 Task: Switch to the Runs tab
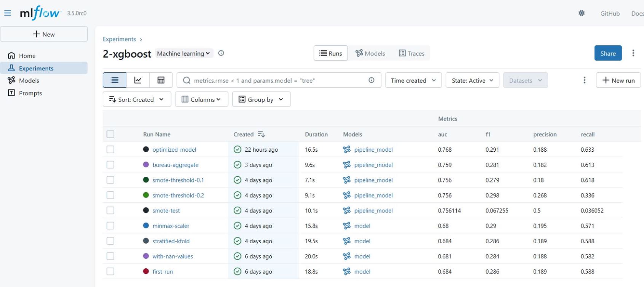331,53
